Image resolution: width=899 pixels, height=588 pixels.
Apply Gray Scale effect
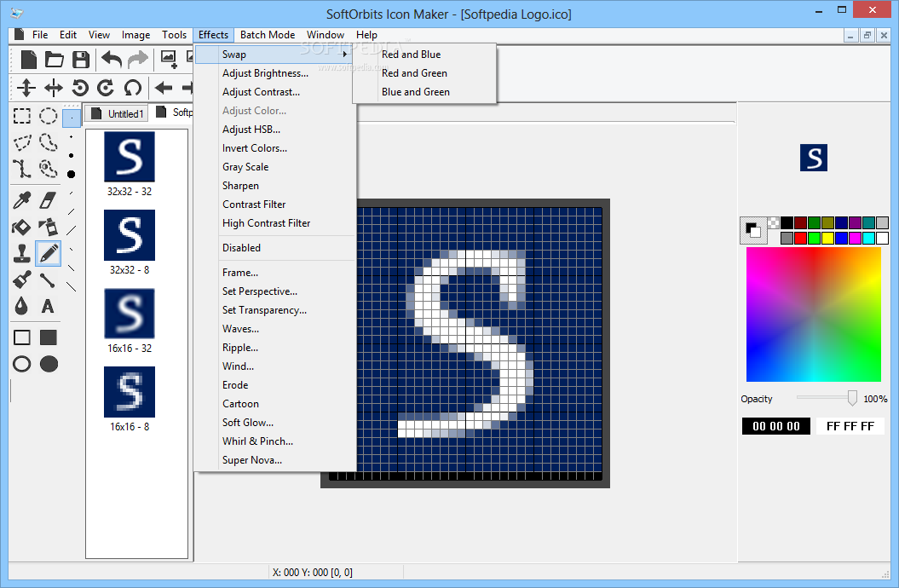(274, 167)
